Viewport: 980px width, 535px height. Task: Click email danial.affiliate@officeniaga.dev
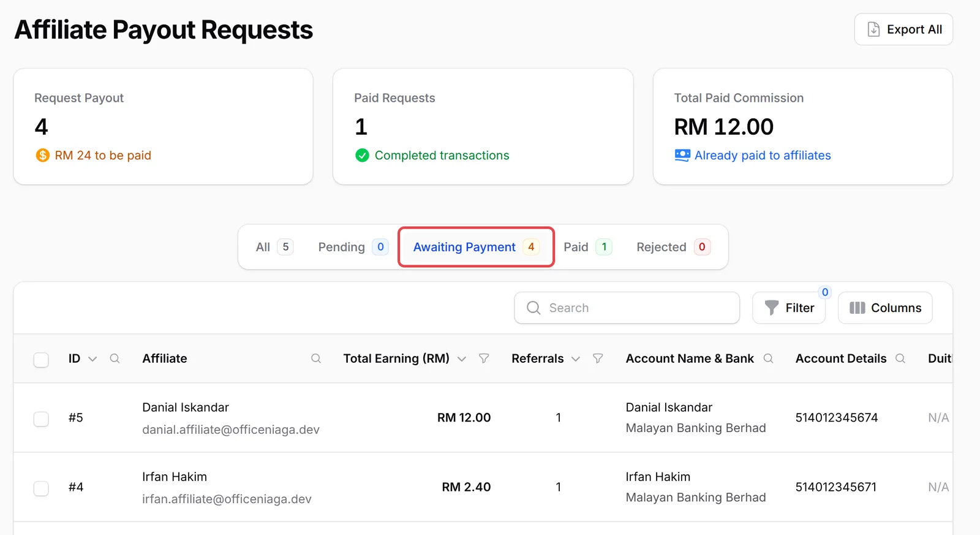(x=231, y=430)
